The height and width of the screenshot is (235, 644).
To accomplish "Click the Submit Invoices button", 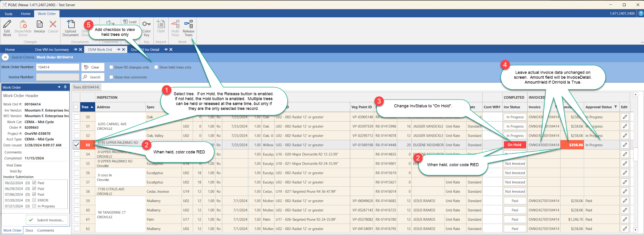I will [x=47, y=220].
